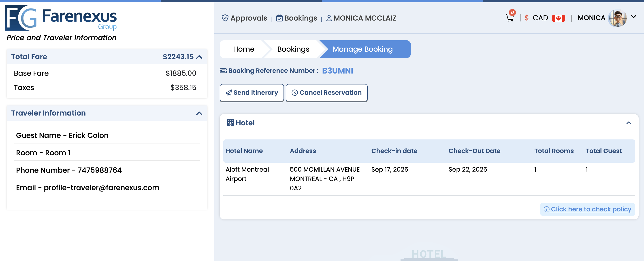Click the Base Fare label
Viewport: 644px width, 261px height.
click(x=31, y=73)
